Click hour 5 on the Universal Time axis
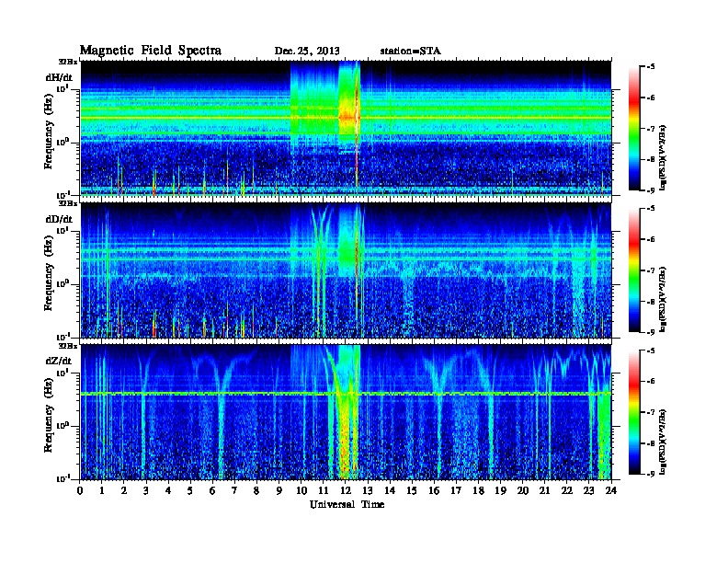Screen dimensions: 728x563 pos(190,490)
